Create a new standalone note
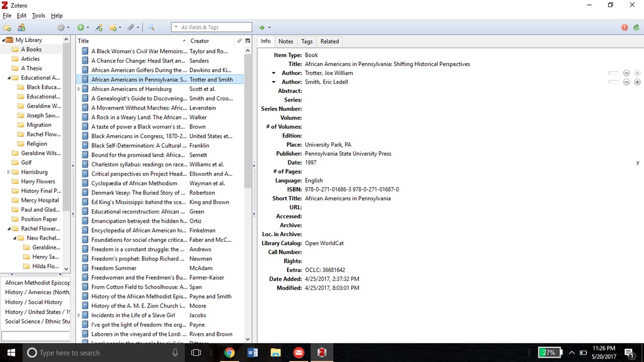The width and height of the screenshot is (644, 362). pos(113,27)
